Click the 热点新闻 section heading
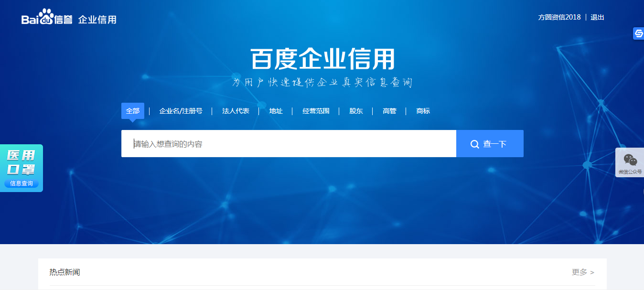This screenshot has height=290, width=644. [x=64, y=272]
